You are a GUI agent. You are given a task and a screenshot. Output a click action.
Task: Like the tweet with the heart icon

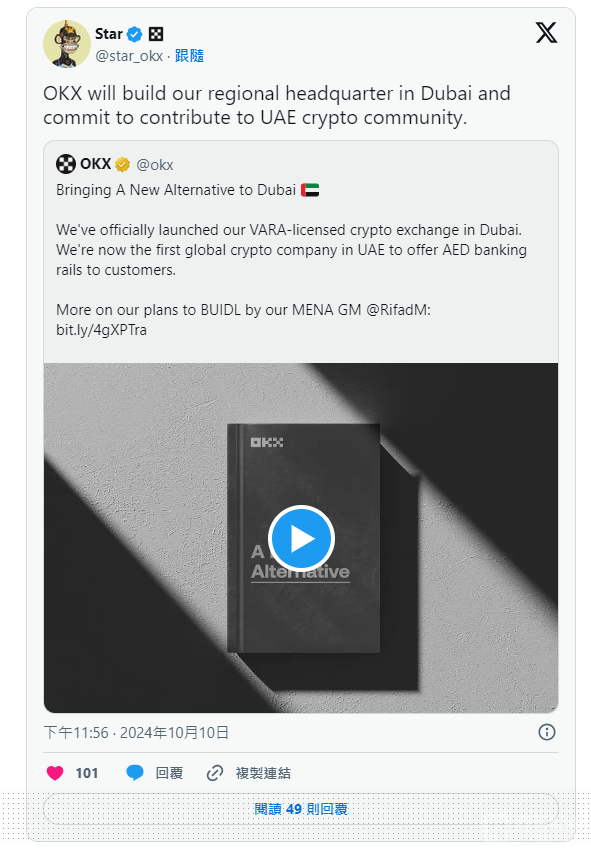click(55, 773)
